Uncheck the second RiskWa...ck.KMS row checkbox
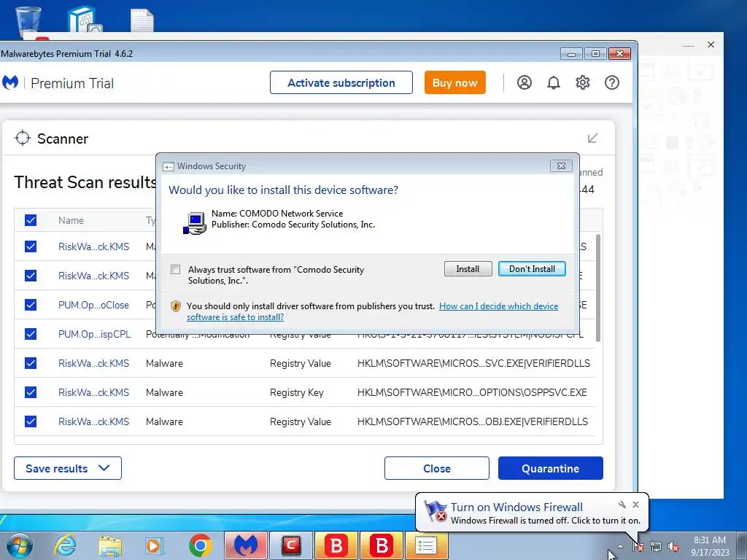 (31, 276)
